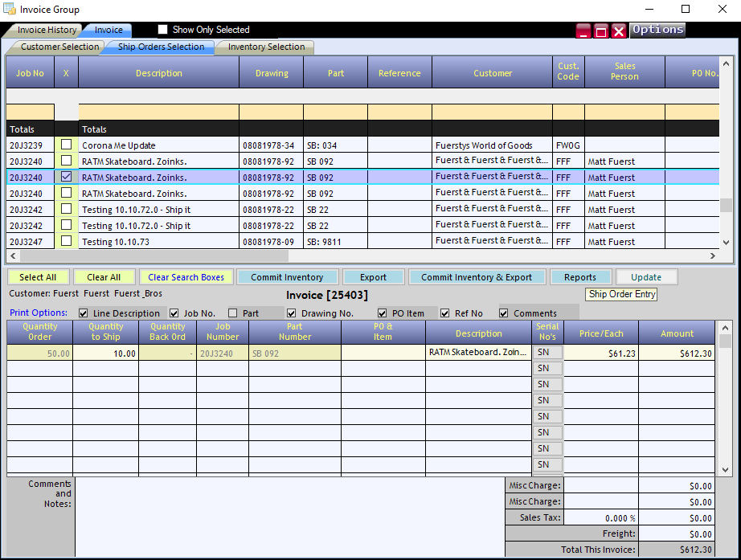Click the SB: 9811 part cell

click(x=335, y=242)
